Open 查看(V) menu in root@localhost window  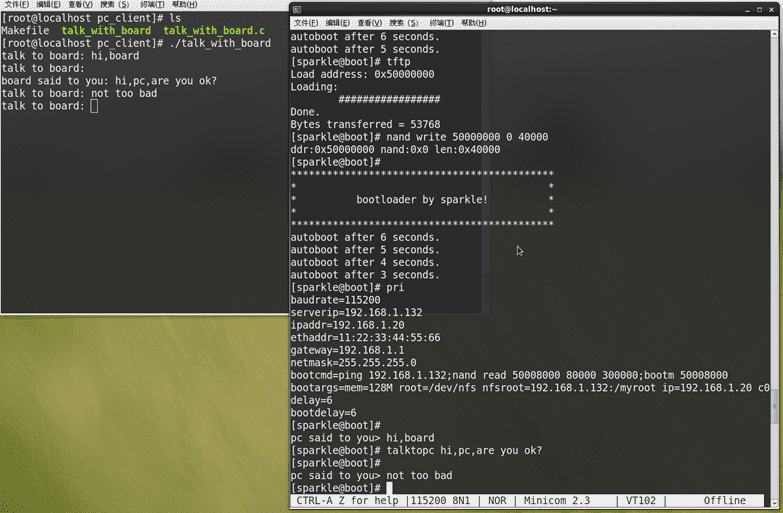[x=369, y=23]
